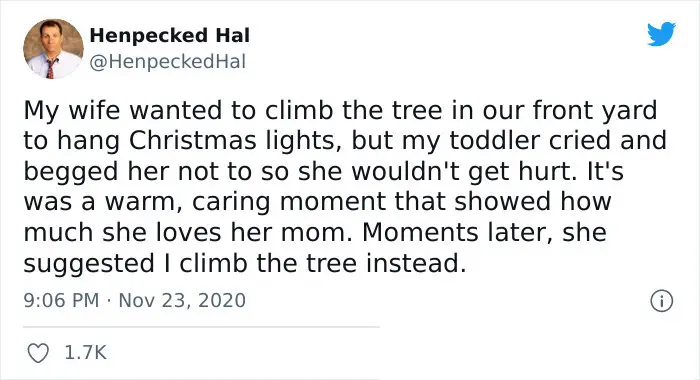
Task: Click the Twitter bird logo
Action: pos(661,33)
